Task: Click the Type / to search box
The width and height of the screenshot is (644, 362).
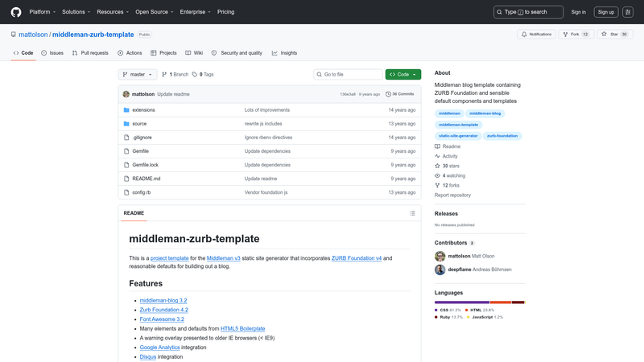Action: pyautogui.click(x=528, y=12)
